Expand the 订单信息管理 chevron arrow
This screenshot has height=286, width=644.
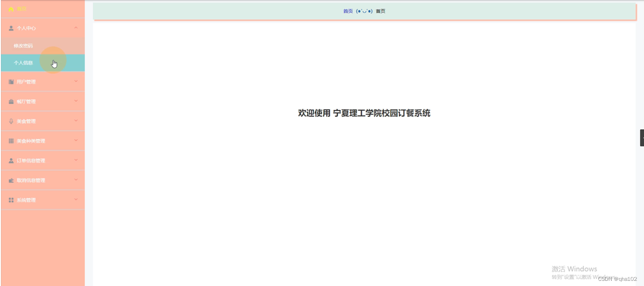click(76, 160)
